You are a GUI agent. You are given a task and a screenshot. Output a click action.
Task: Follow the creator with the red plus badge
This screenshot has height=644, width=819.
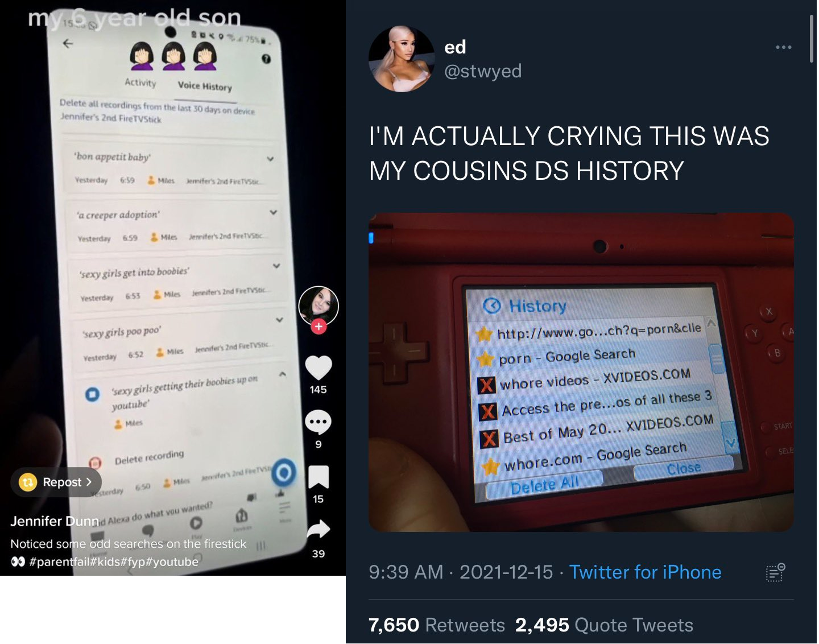point(318,327)
